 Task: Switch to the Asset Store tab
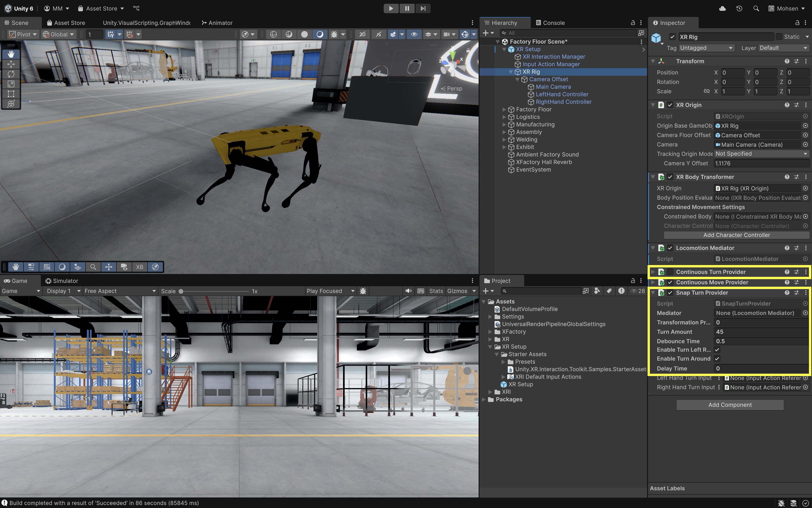(66, 23)
